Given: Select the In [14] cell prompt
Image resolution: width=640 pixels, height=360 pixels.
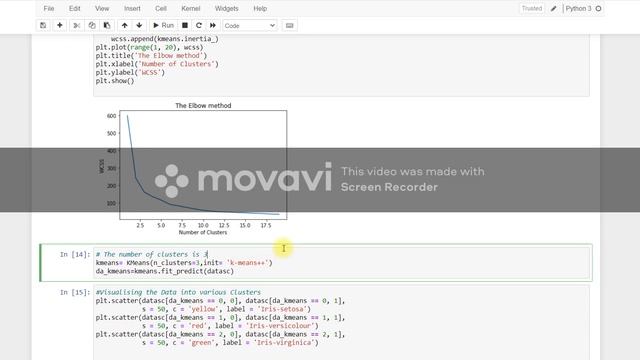Looking at the screenshot, I should point(75,254).
